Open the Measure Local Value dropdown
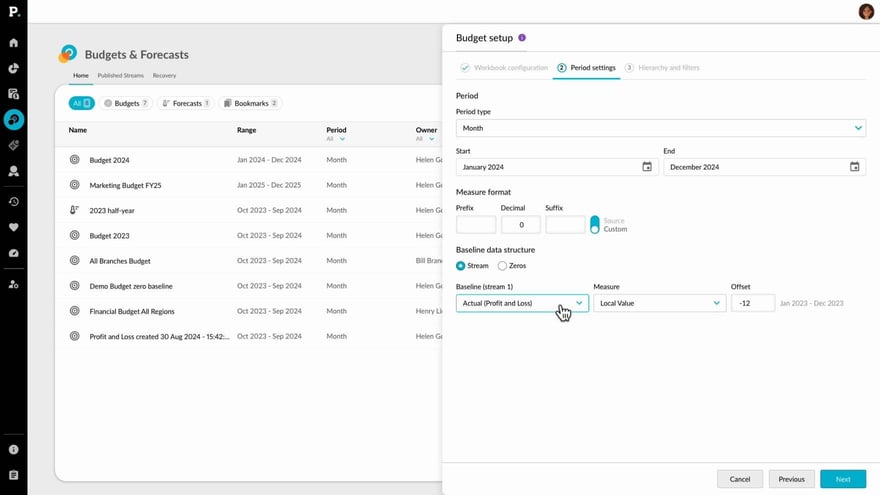The width and height of the screenshot is (880, 495). 658,303
